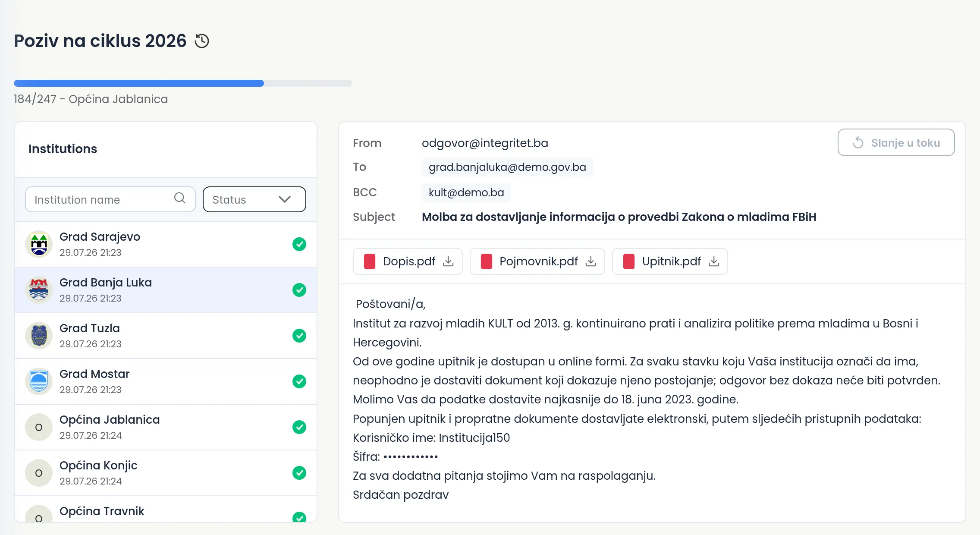The height and width of the screenshot is (535, 980).
Task: Click the red file icon of Dopis.pdf
Action: click(x=370, y=261)
